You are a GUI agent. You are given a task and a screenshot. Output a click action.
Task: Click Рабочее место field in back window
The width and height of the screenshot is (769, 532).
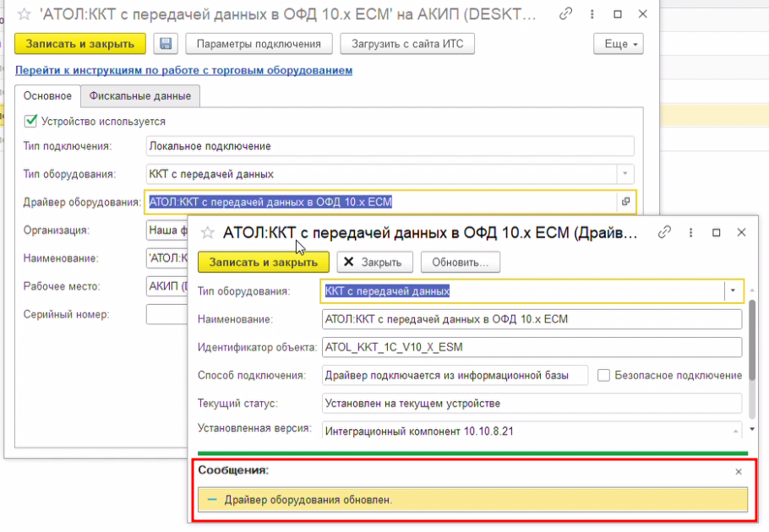166,286
